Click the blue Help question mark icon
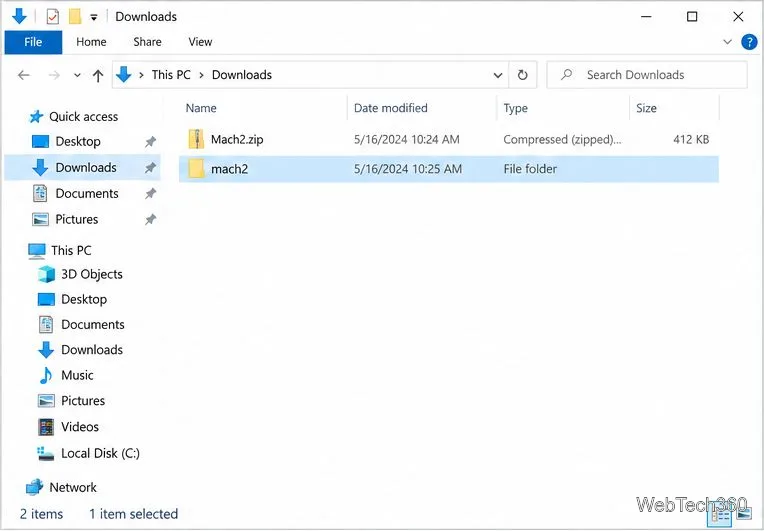The image size is (764, 531). (x=749, y=42)
